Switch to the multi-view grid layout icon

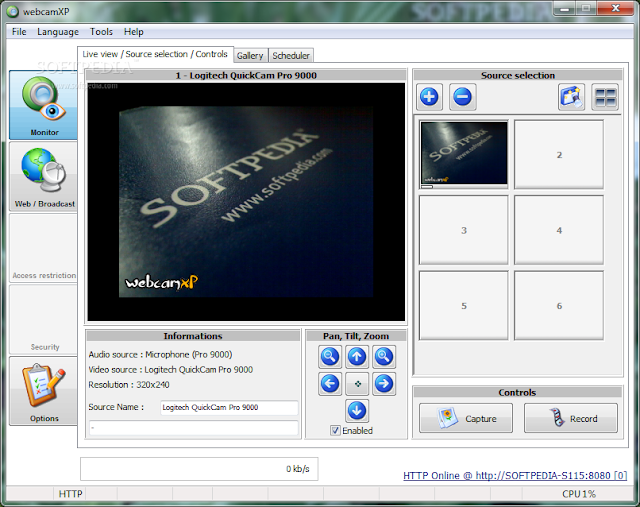[605, 97]
